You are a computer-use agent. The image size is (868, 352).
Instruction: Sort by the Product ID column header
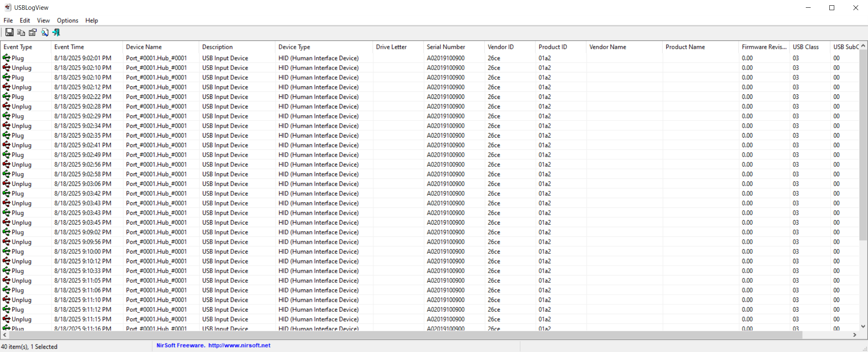pyautogui.click(x=561, y=47)
